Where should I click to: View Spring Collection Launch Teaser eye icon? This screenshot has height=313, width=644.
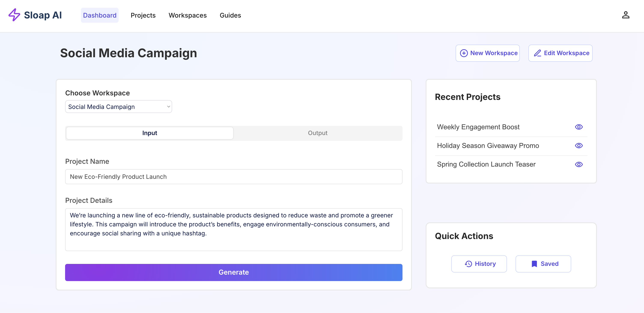[x=579, y=164]
